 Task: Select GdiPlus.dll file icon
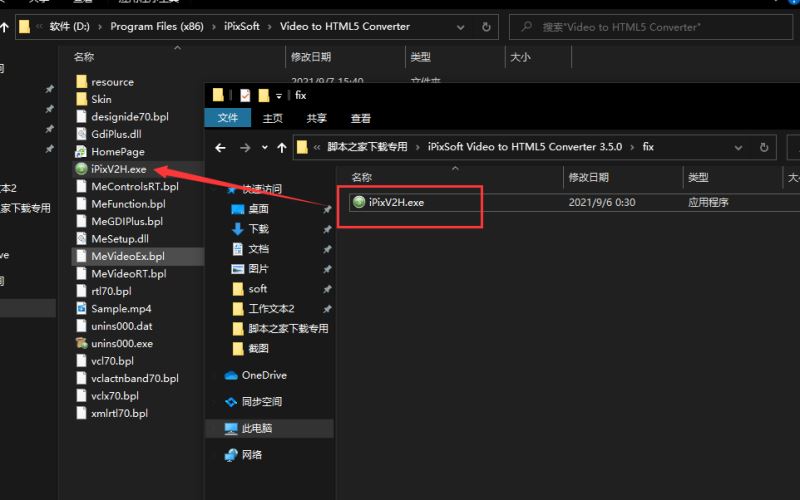(x=81, y=134)
